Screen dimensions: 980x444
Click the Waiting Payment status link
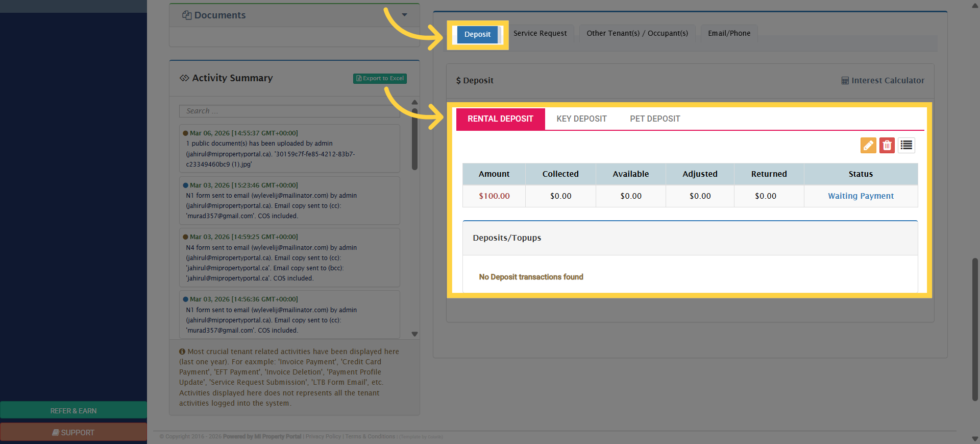pyautogui.click(x=861, y=196)
